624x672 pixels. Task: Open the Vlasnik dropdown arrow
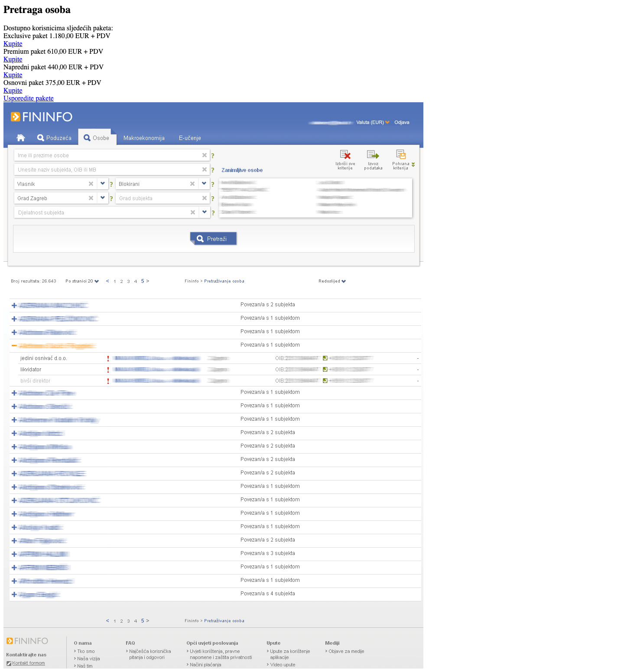[103, 184]
